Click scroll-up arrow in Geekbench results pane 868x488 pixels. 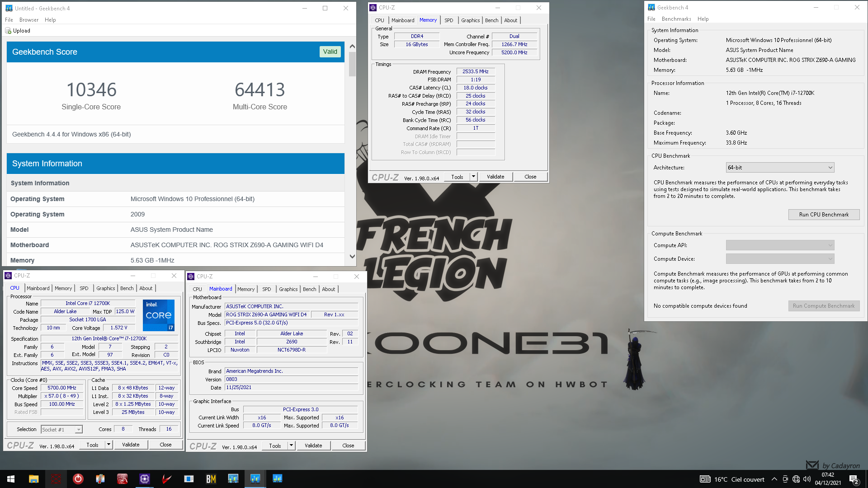tap(352, 47)
